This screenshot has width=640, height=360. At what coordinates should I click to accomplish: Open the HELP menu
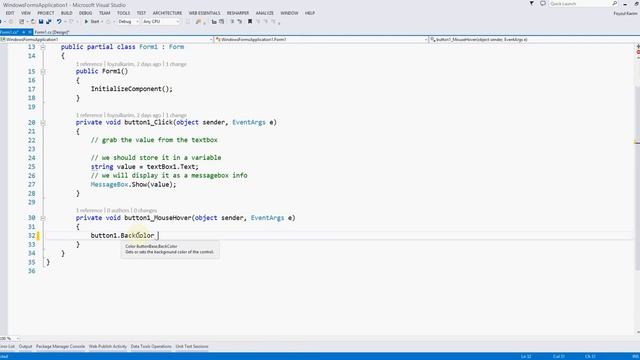tap(310, 13)
